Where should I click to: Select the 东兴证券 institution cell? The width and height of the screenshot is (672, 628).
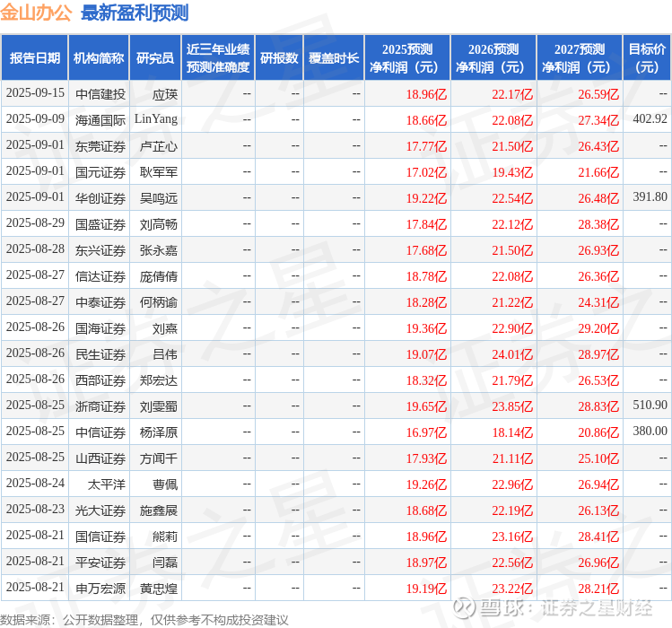click(x=99, y=250)
